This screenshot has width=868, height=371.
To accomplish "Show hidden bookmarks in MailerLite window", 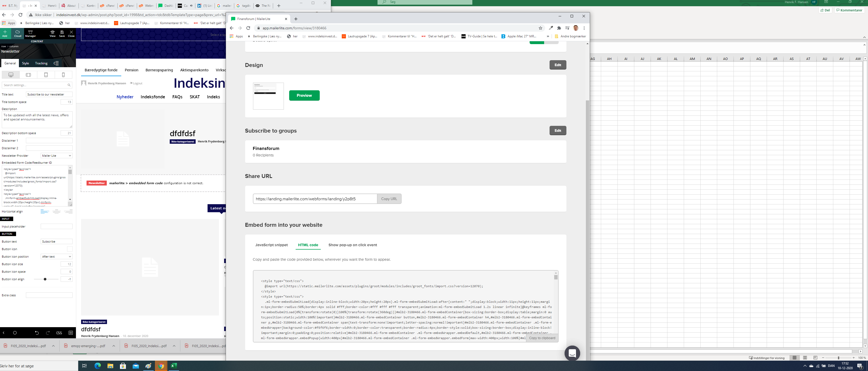I will [548, 36].
